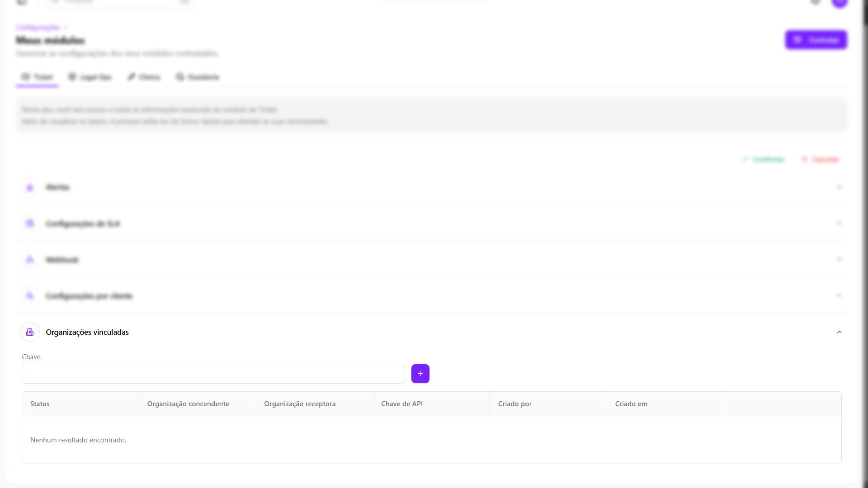
Task: Click the Configurações de SLA section icon
Action: pyautogui.click(x=30, y=223)
